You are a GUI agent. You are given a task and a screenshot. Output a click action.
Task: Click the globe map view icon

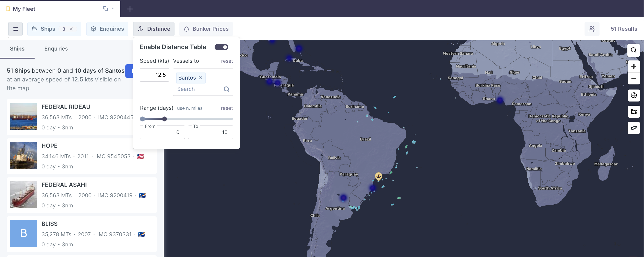click(x=633, y=95)
